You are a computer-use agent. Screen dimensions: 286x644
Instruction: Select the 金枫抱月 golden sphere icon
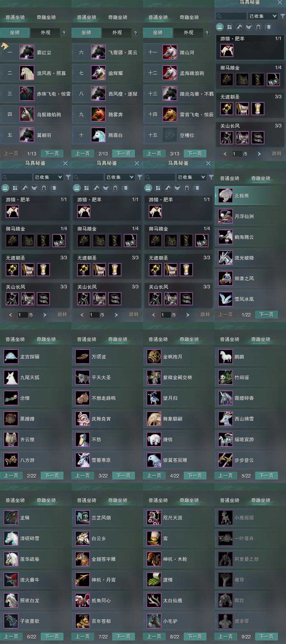click(x=154, y=357)
